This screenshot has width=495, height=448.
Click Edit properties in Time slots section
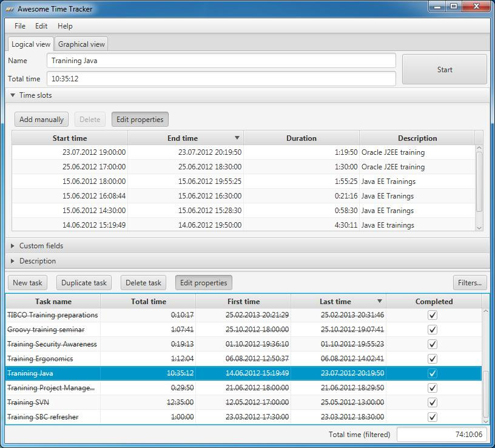(x=140, y=120)
